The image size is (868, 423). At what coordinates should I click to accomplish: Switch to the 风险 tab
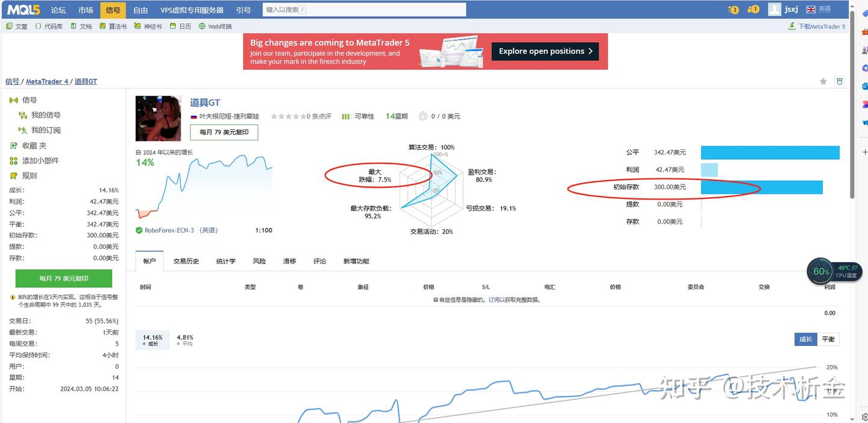click(x=259, y=261)
